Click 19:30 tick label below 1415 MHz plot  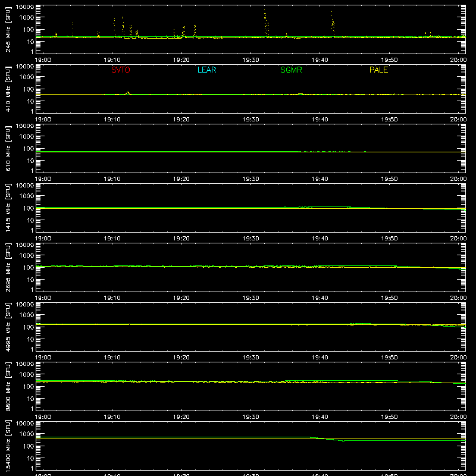pyautogui.click(x=250, y=239)
